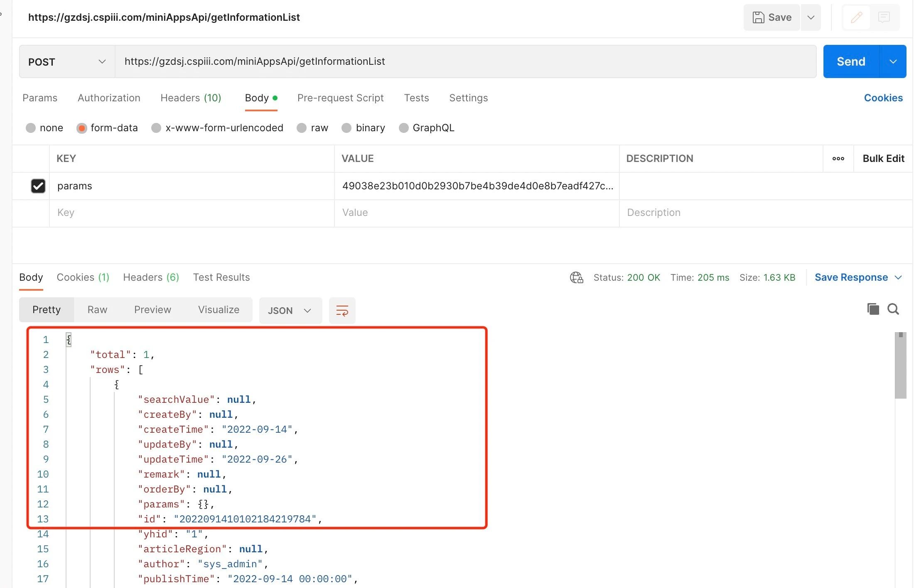This screenshot has height=588, width=914.
Task: Click the response body vertical scrollbar
Action: (900, 365)
